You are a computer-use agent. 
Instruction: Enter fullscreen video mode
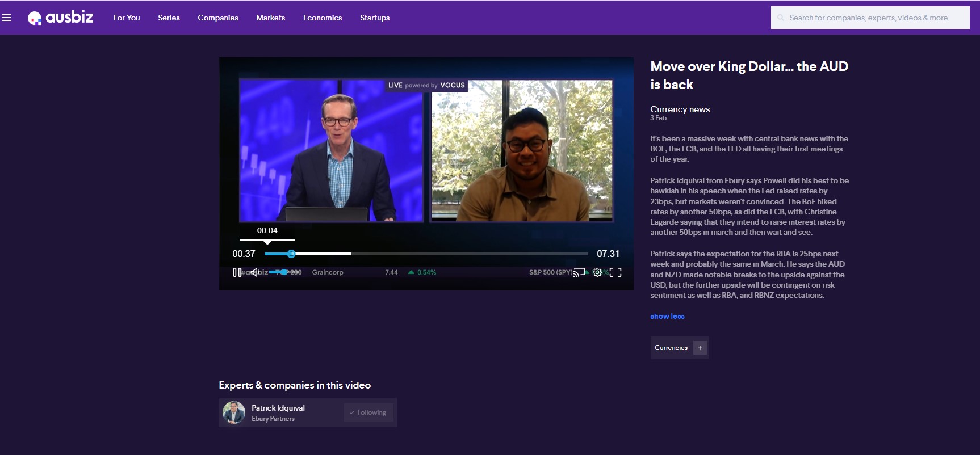tap(615, 272)
